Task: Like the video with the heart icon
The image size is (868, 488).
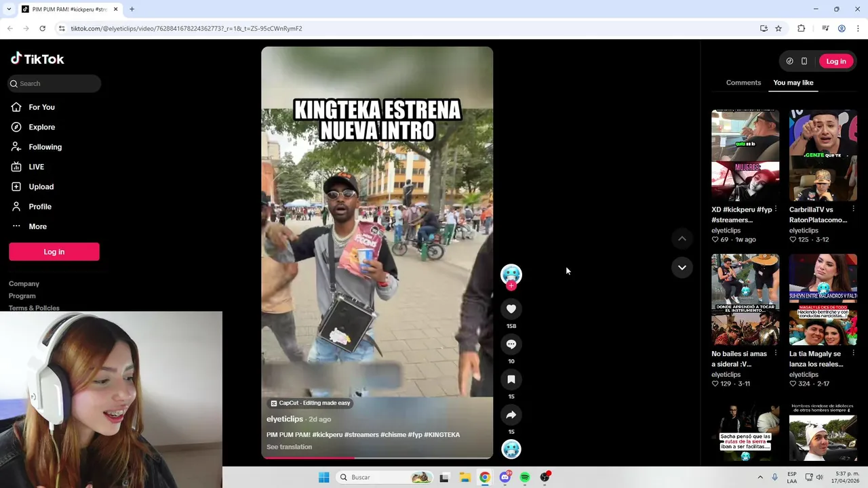Action: click(511, 309)
